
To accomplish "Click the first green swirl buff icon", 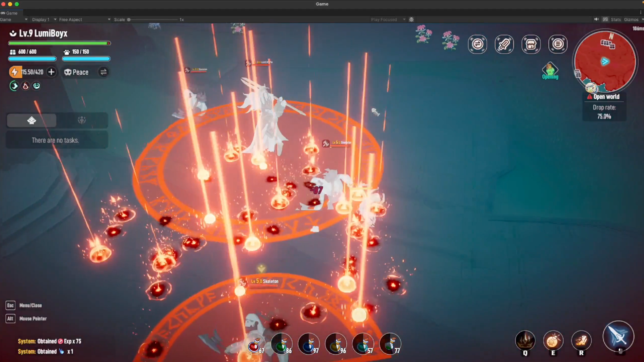I will [14, 86].
